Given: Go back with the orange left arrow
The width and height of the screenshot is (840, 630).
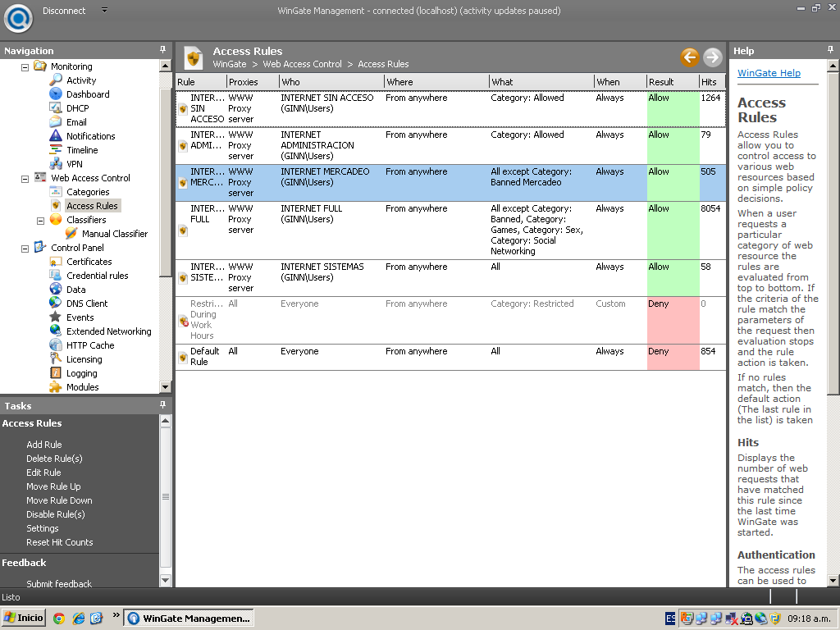Looking at the screenshot, I should coord(690,57).
